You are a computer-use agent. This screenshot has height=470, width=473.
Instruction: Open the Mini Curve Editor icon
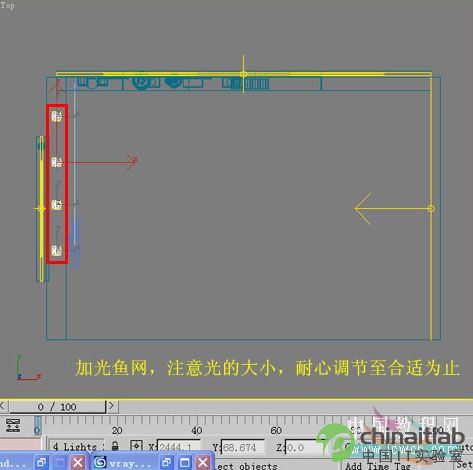pyautogui.click(x=13, y=425)
